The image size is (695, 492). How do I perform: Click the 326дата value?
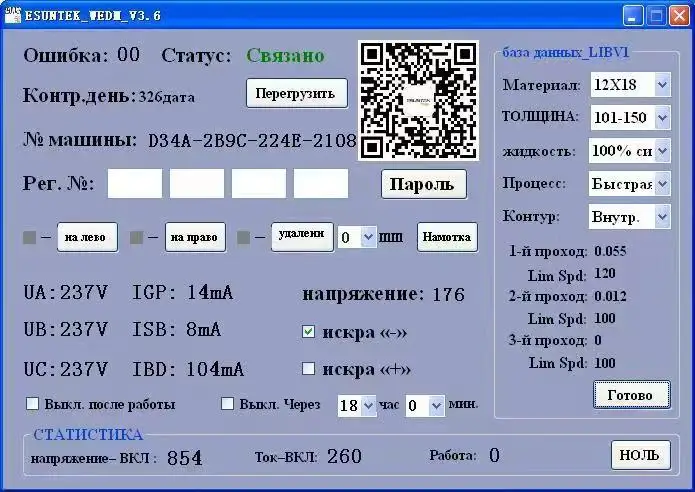tap(167, 97)
